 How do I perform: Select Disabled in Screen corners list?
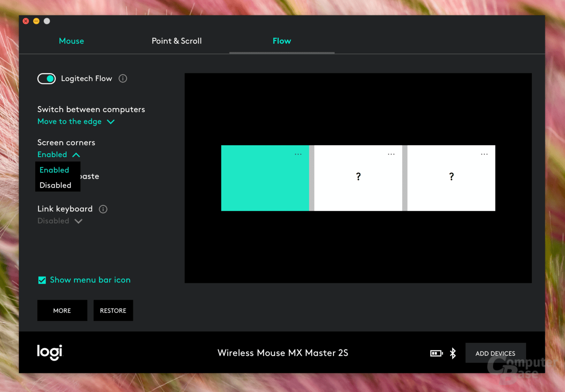click(x=56, y=185)
